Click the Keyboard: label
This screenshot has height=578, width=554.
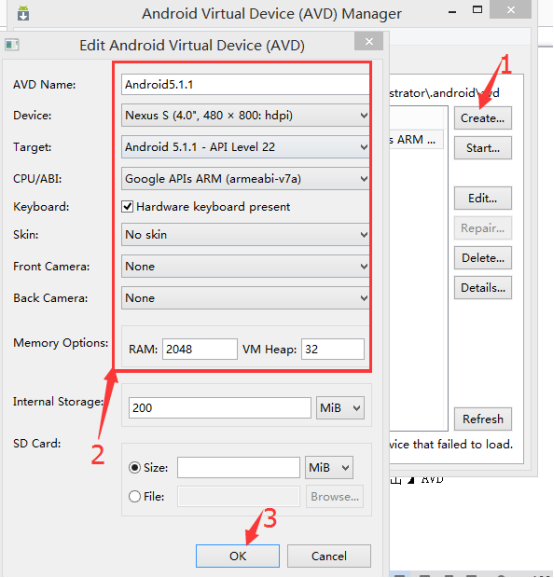[41, 207]
